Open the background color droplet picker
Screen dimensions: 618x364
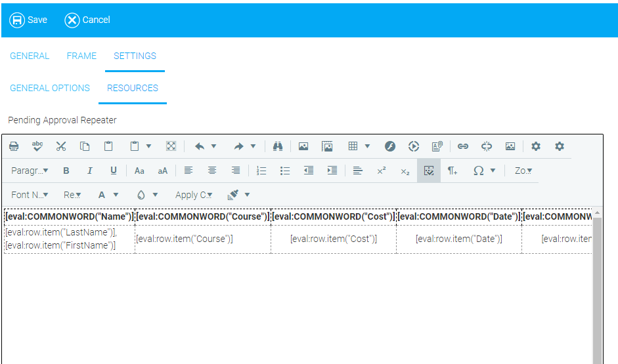(x=147, y=195)
